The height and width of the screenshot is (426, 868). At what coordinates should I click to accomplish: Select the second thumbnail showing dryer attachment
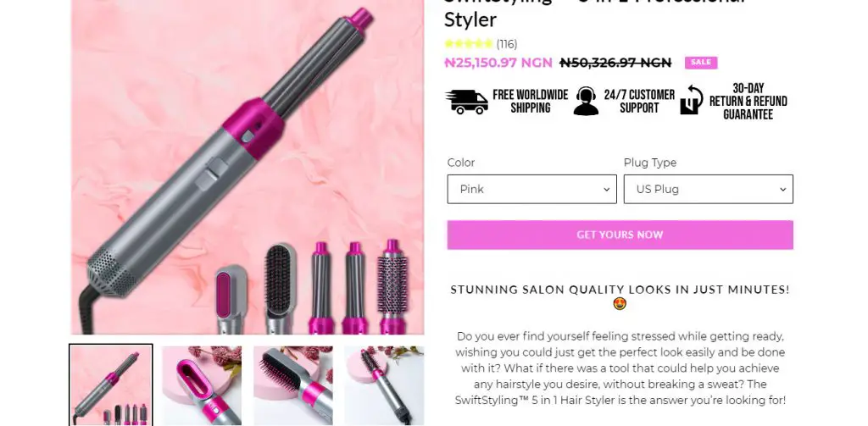202,385
